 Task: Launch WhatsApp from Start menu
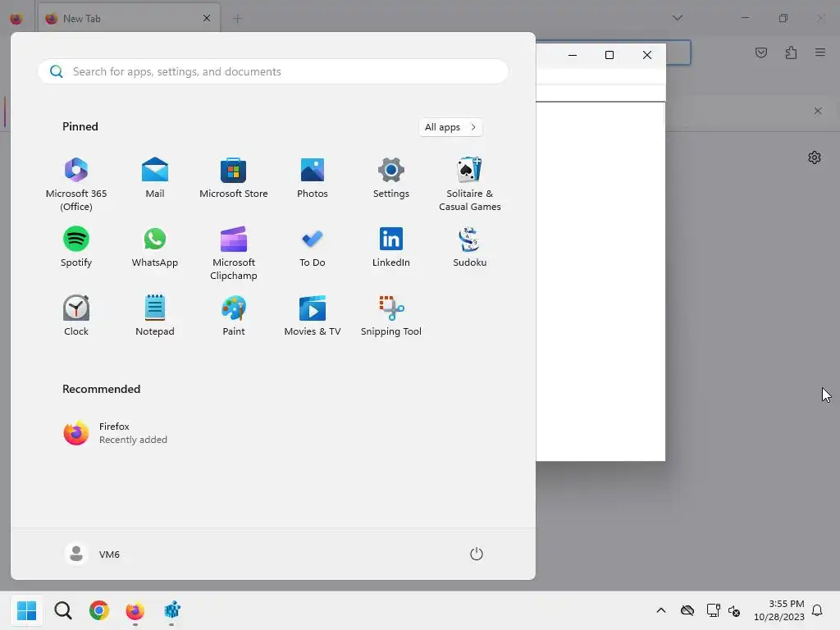pos(155,246)
